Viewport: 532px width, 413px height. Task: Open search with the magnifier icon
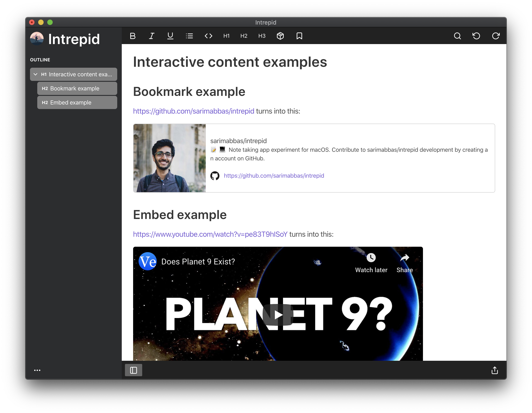457,36
